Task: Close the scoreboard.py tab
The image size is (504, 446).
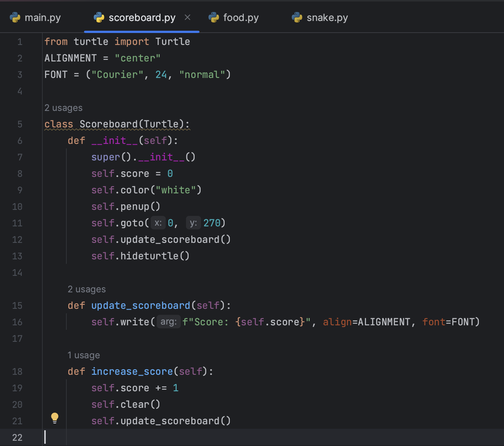Action: point(188,17)
